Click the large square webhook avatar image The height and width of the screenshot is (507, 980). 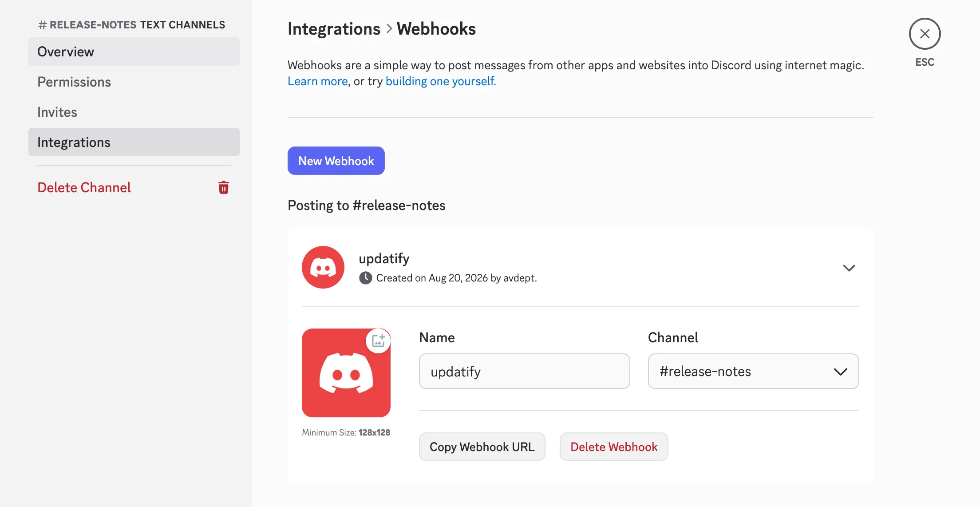(346, 373)
